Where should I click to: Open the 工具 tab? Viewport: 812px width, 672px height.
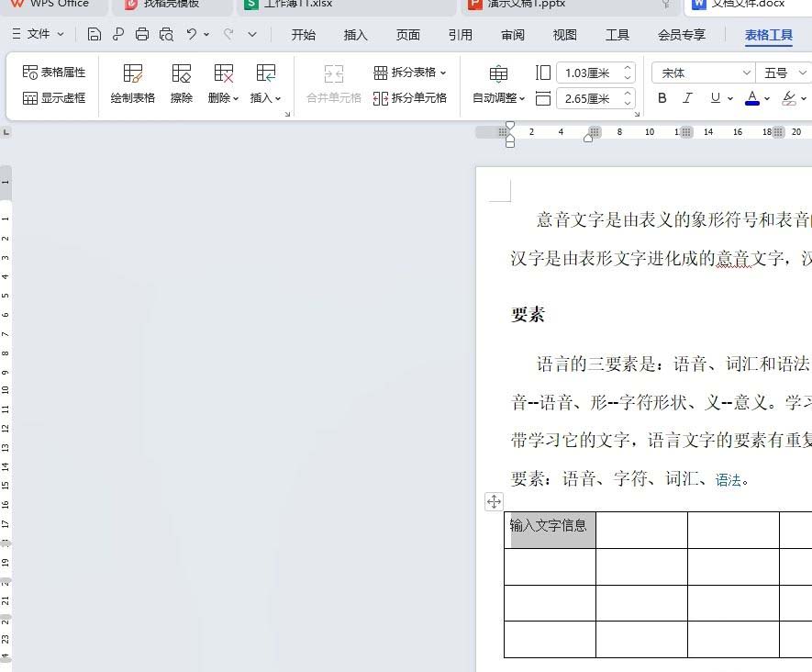617,35
